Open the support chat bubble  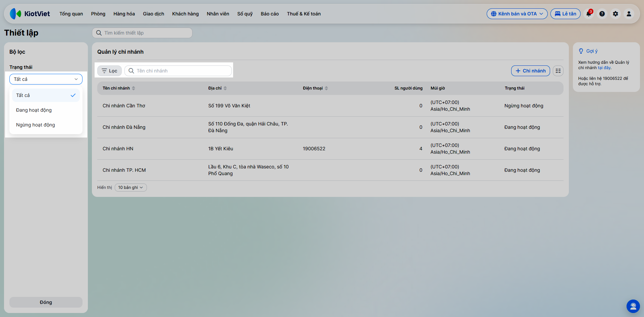click(x=633, y=306)
